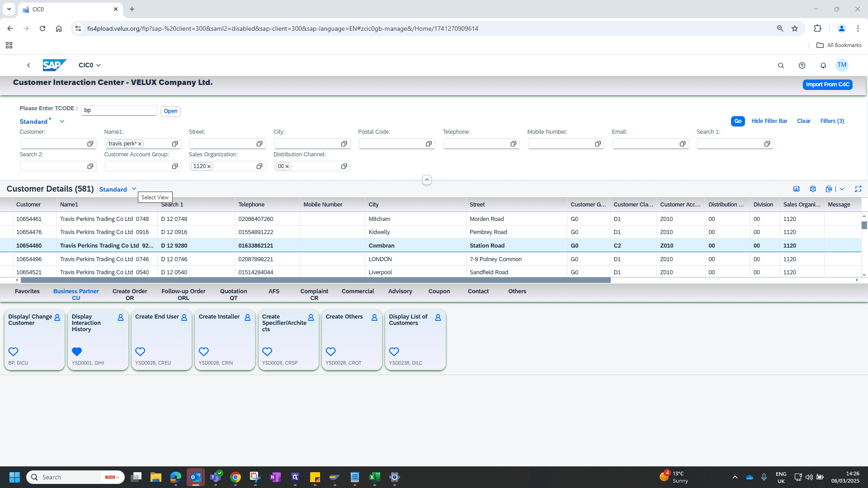Favorite the Create End User tile

pyautogui.click(x=140, y=352)
